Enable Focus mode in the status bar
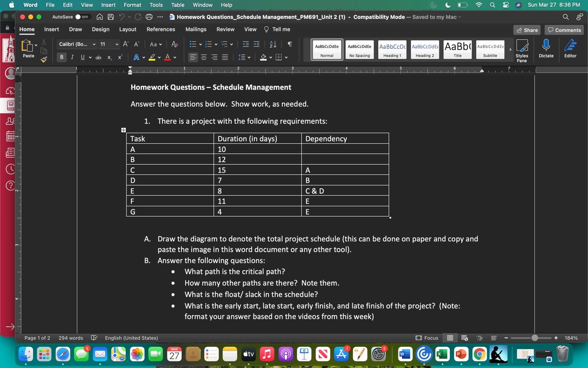588x368 pixels. 427,338
